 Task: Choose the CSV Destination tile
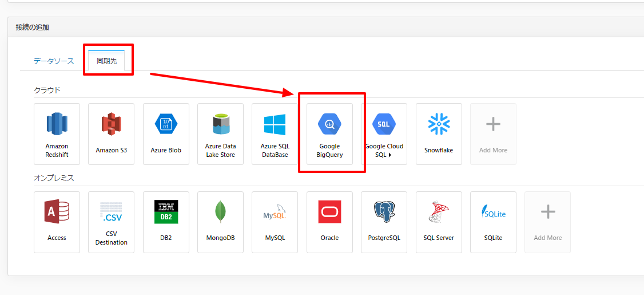pos(112,222)
